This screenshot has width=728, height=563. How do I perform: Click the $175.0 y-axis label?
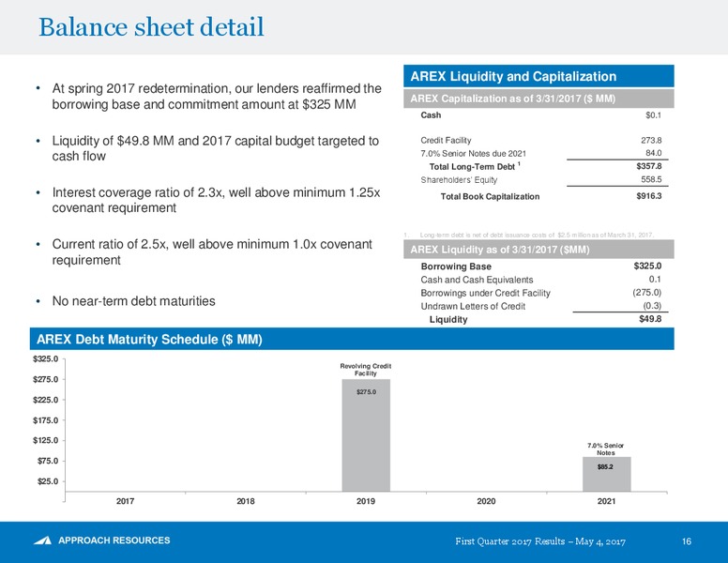pos(45,420)
